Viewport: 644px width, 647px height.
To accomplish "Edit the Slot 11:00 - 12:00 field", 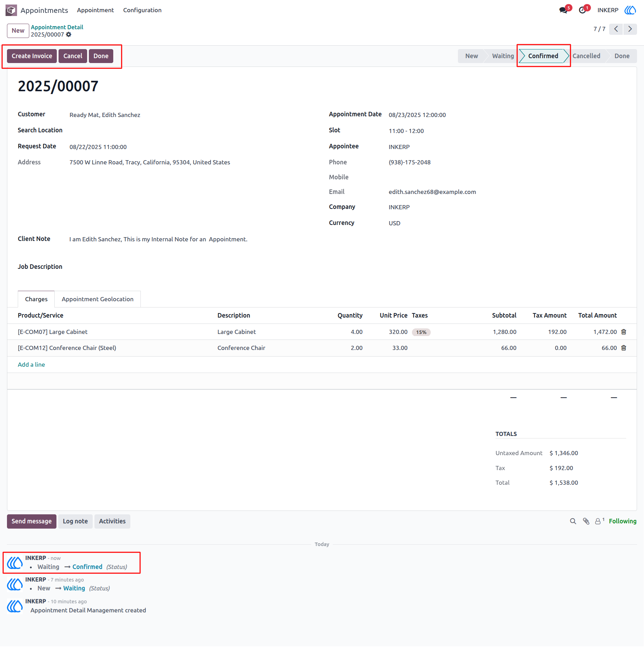I will (x=406, y=131).
